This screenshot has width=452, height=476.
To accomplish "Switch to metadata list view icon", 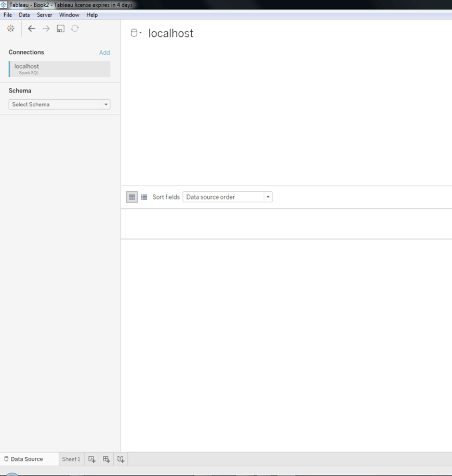I will click(x=144, y=197).
